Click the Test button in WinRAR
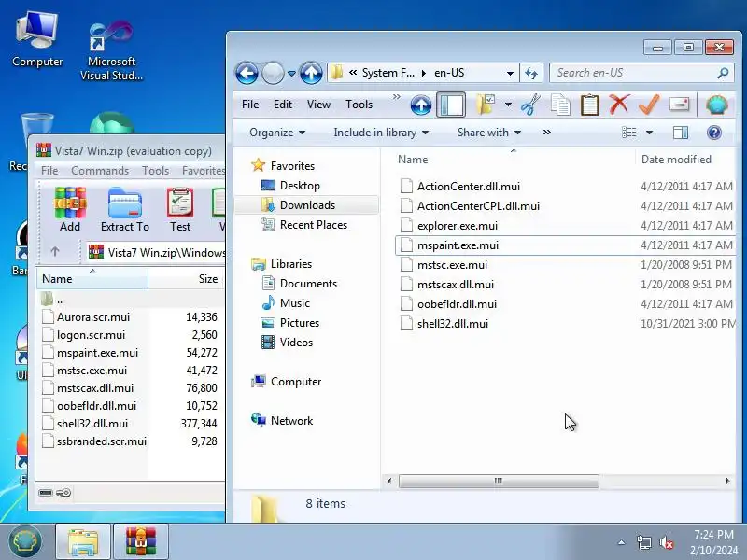The image size is (747, 560). point(180,209)
